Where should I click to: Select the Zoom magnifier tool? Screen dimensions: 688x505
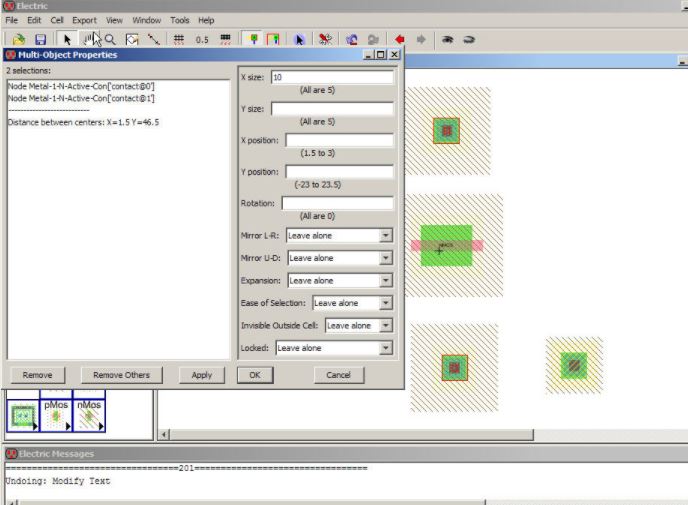pyautogui.click(x=110, y=38)
